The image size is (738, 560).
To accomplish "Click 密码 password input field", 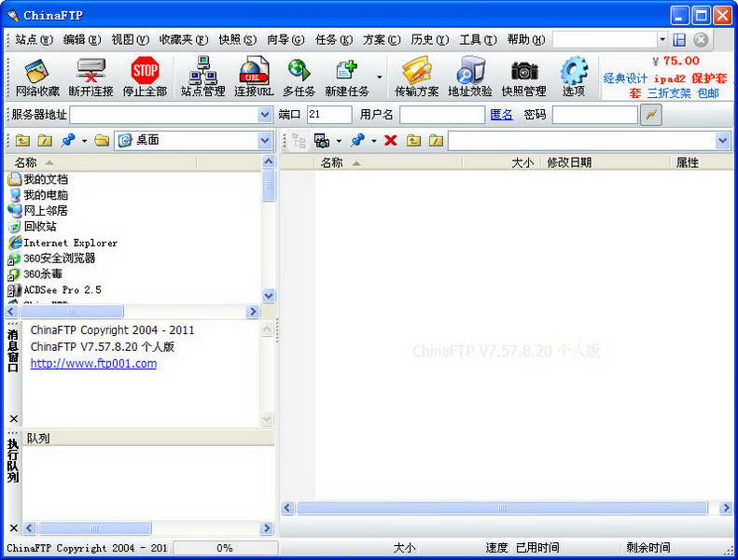I will 595,115.
